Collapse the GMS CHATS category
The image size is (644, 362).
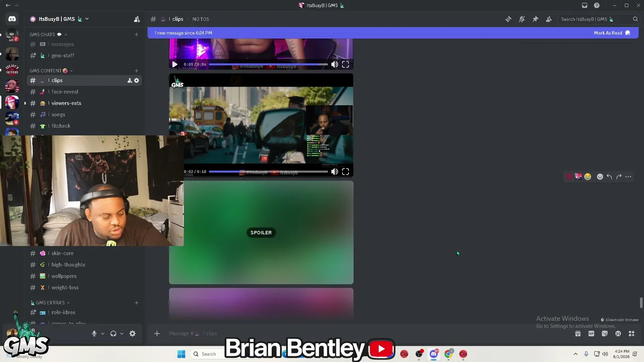pos(48,35)
